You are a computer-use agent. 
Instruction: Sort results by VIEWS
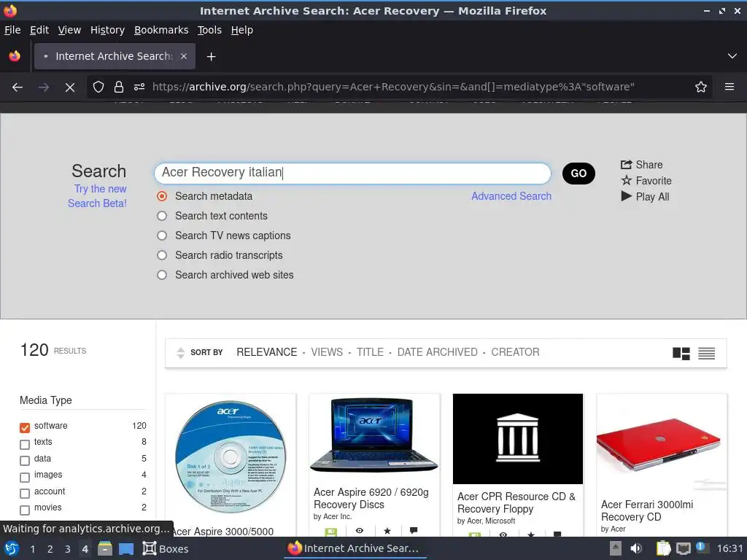click(327, 352)
